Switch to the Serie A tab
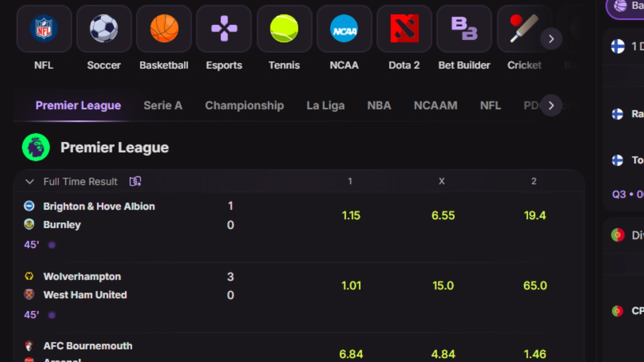Viewport: 644px width, 362px height. pos(163,106)
